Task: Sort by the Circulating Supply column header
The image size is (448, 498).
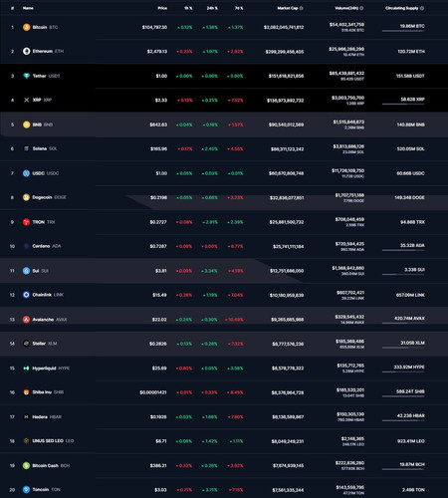Action: (x=402, y=8)
